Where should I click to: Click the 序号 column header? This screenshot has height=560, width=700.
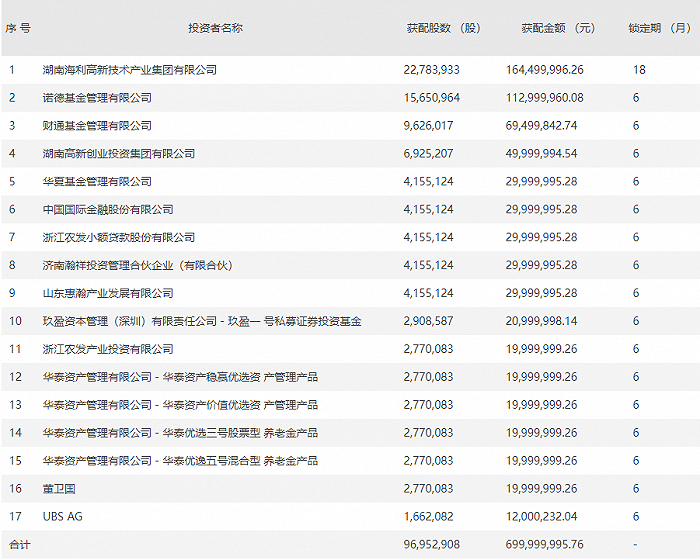[x=18, y=28]
